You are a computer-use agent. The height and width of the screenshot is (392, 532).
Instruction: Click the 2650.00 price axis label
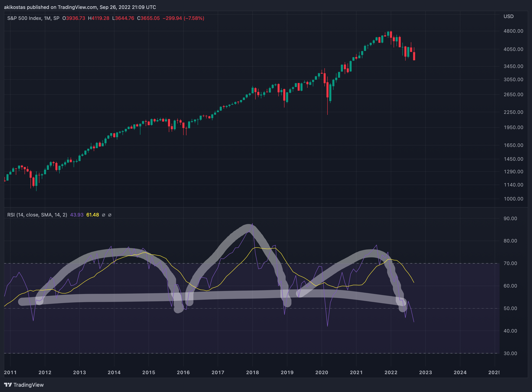513,95
